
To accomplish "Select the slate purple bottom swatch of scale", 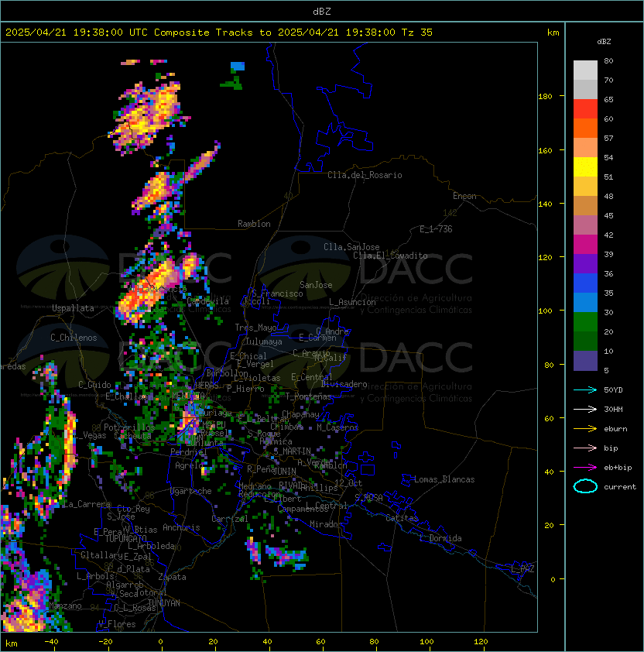I will click(x=585, y=361).
